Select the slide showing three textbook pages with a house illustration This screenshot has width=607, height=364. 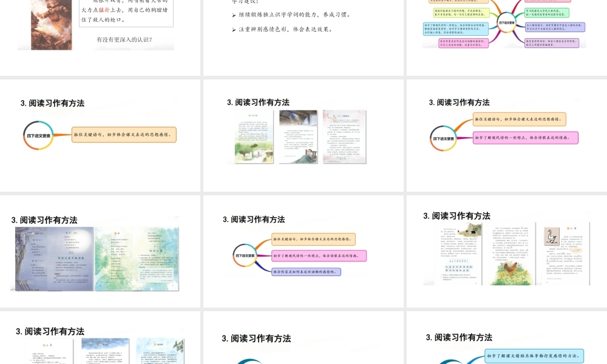(303, 135)
